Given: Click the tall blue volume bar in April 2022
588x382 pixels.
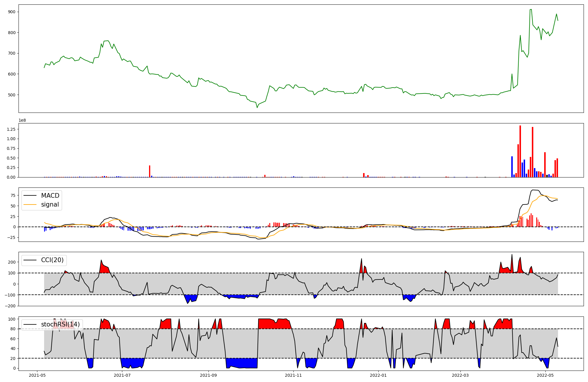Looking at the screenshot, I should tap(512, 167).
